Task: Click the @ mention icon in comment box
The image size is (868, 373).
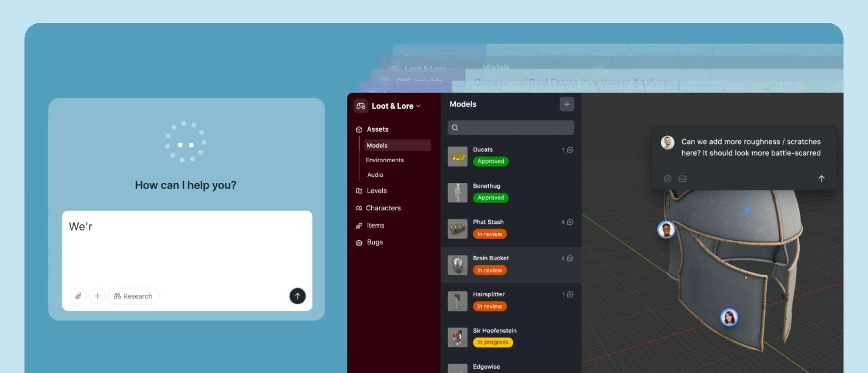Action: pos(668,179)
